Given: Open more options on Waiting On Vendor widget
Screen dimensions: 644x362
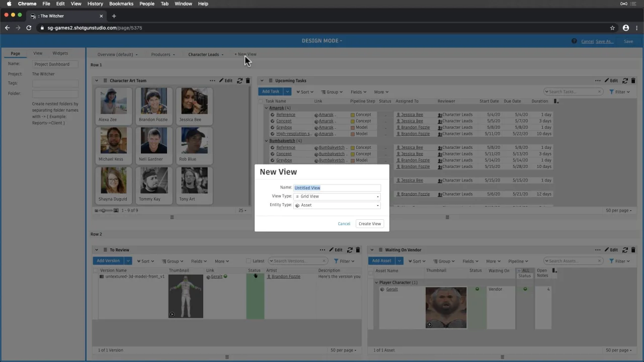Looking at the screenshot, I should click(597, 250).
